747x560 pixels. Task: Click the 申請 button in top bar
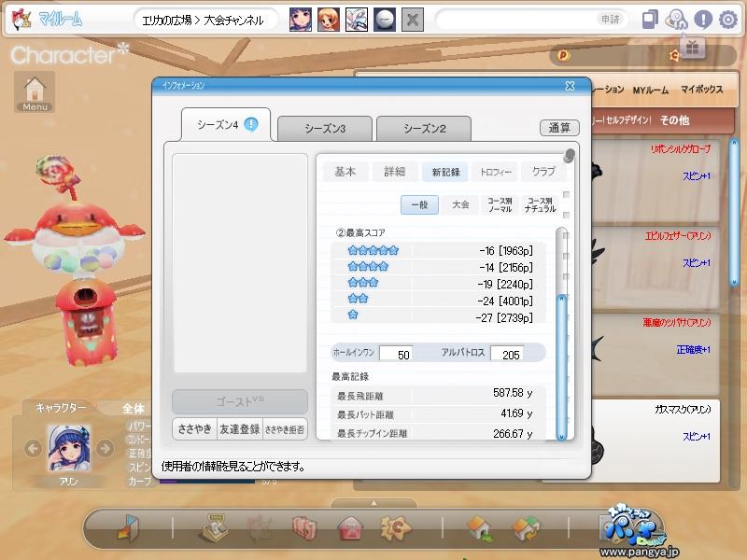point(610,20)
